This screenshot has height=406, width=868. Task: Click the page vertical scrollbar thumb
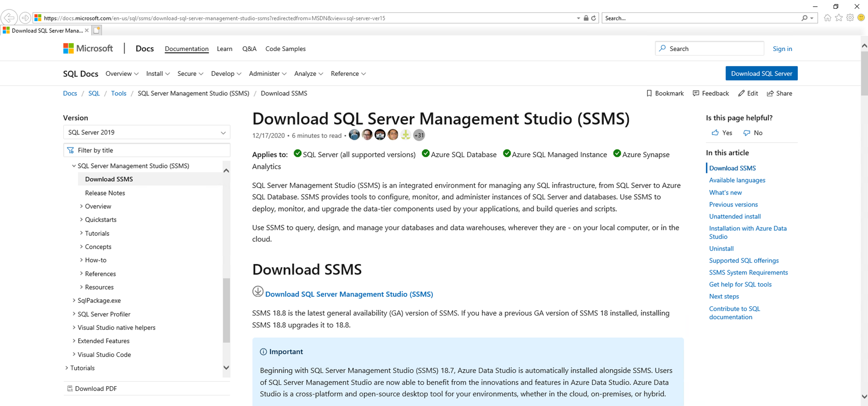[864, 74]
